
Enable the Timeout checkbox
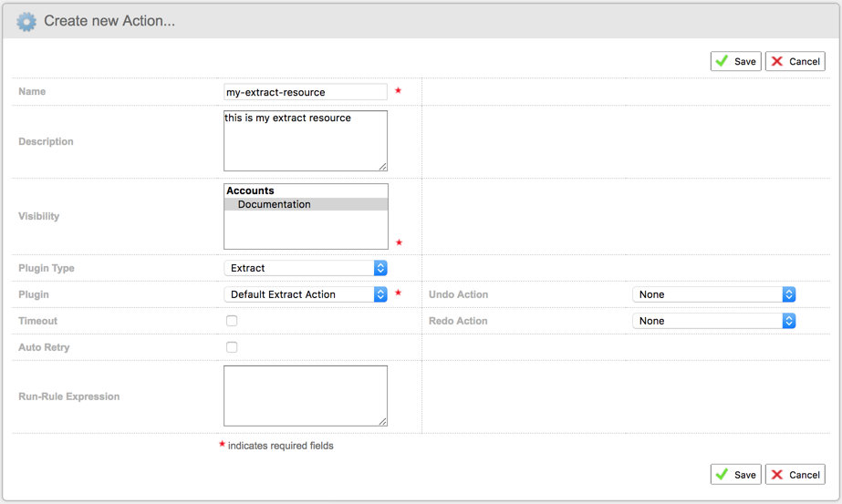pyautogui.click(x=232, y=321)
